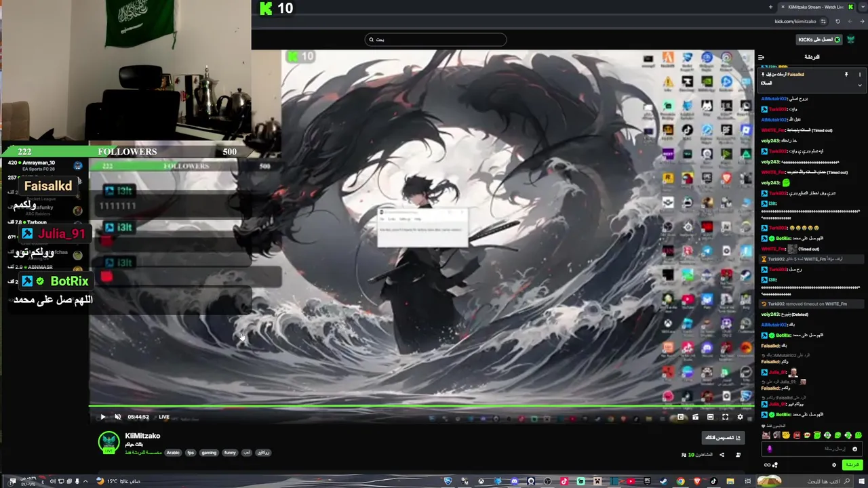Send message with green 'الدردشة' button
This screenshot has width=868, height=488.
click(x=852, y=465)
